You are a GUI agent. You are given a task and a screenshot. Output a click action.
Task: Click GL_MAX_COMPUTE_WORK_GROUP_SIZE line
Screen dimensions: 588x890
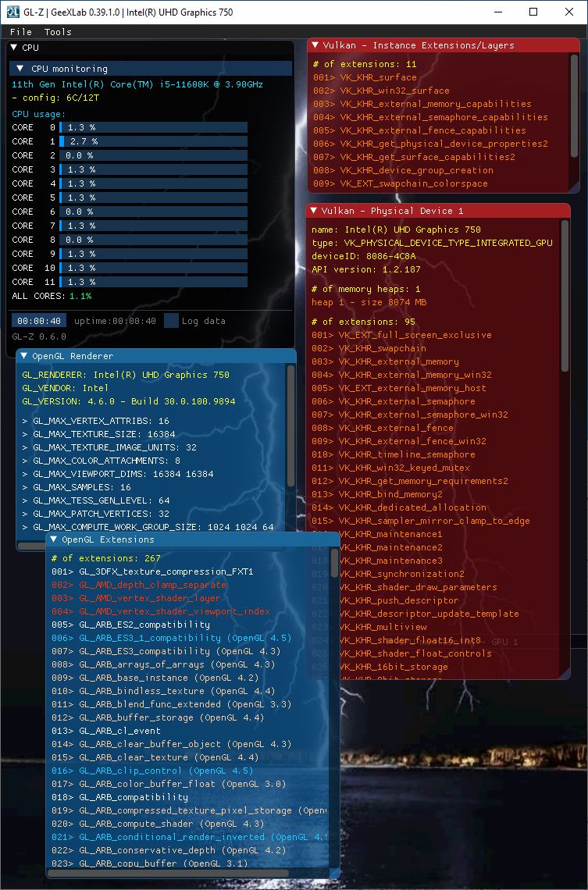[x=148, y=527]
